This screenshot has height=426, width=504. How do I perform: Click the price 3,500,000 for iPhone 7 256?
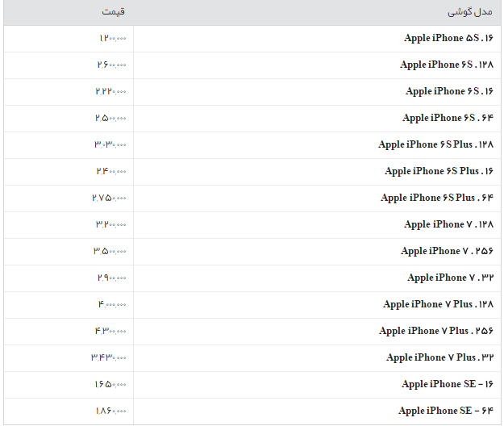pos(110,252)
